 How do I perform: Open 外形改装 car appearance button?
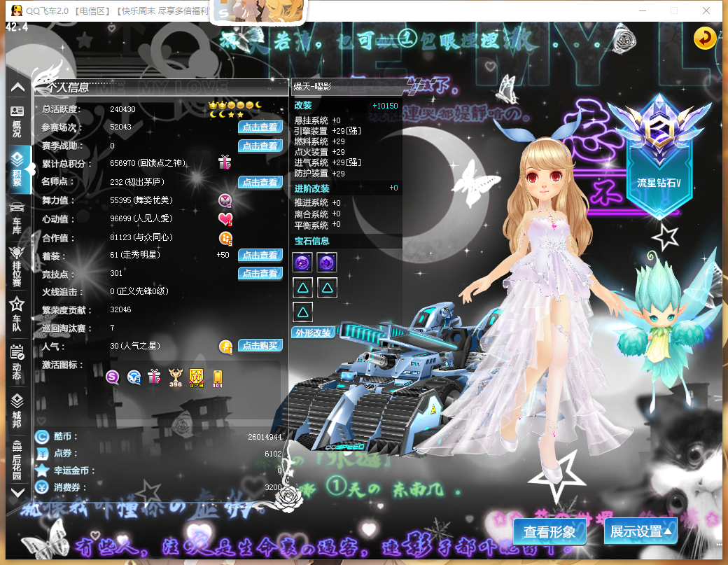pos(314,333)
